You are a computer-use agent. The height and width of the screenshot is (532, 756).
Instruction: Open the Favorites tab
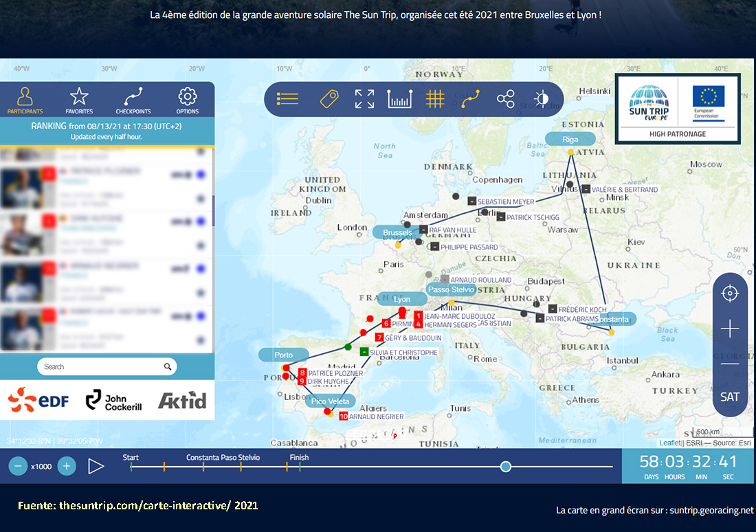(79, 100)
